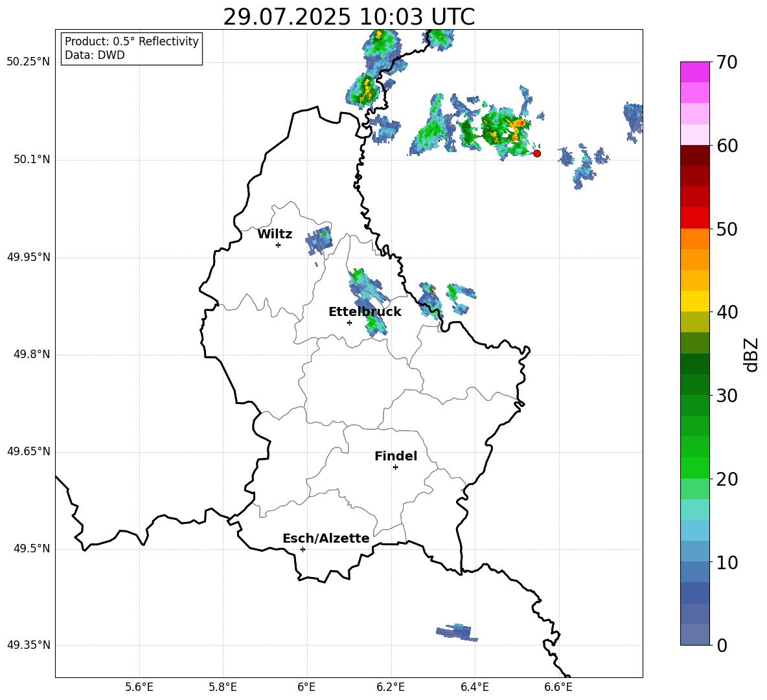Click the 6.4°E longitude label
The width and height of the screenshot is (767, 700).
(x=474, y=687)
